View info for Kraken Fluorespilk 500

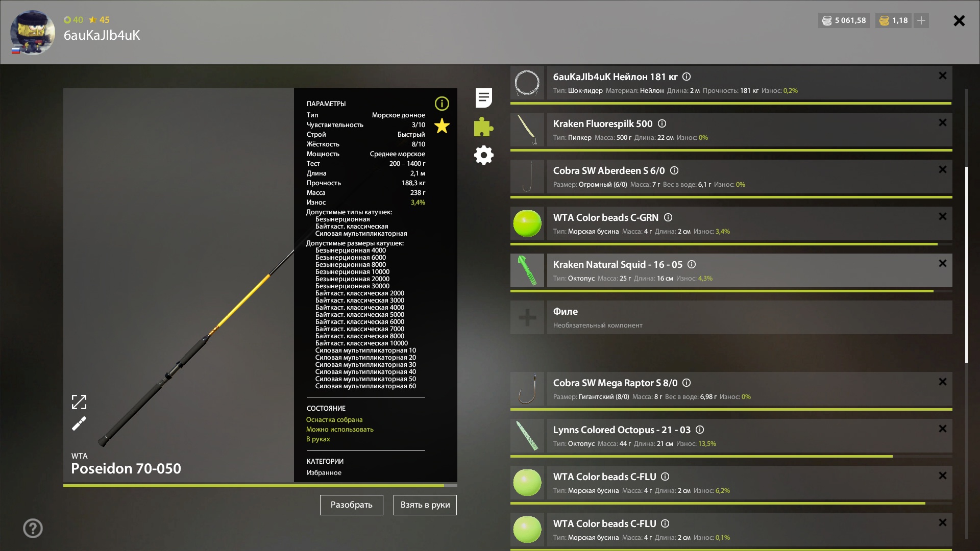click(662, 123)
